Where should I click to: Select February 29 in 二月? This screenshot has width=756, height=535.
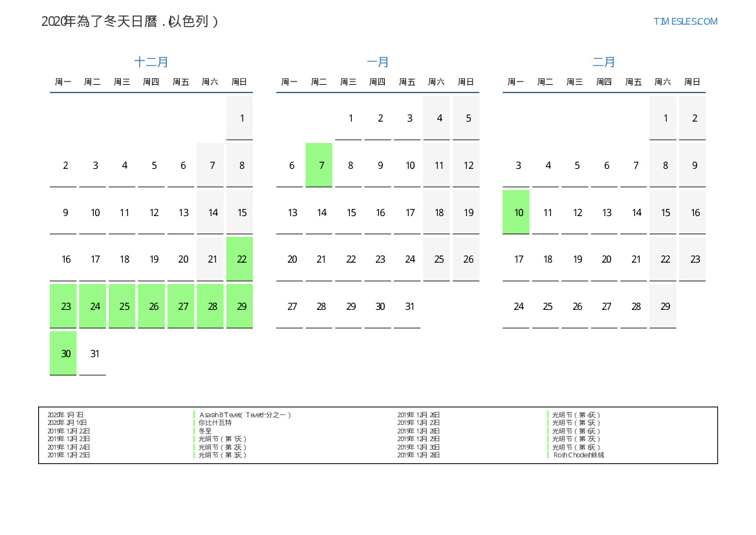pyautogui.click(x=663, y=307)
